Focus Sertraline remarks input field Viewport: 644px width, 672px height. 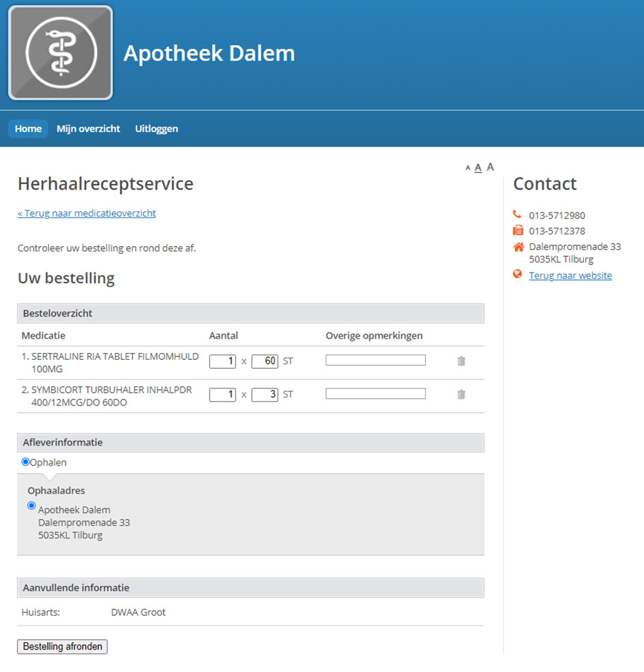(x=375, y=360)
